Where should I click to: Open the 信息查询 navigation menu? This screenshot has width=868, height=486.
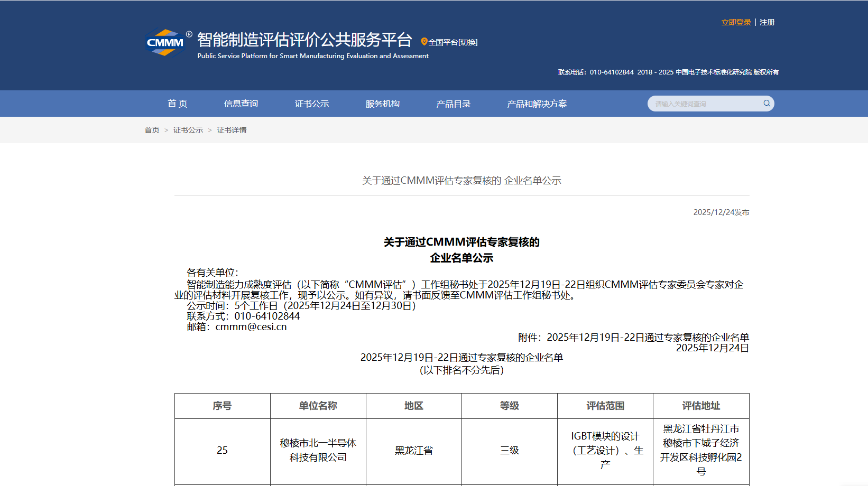click(241, 104)
